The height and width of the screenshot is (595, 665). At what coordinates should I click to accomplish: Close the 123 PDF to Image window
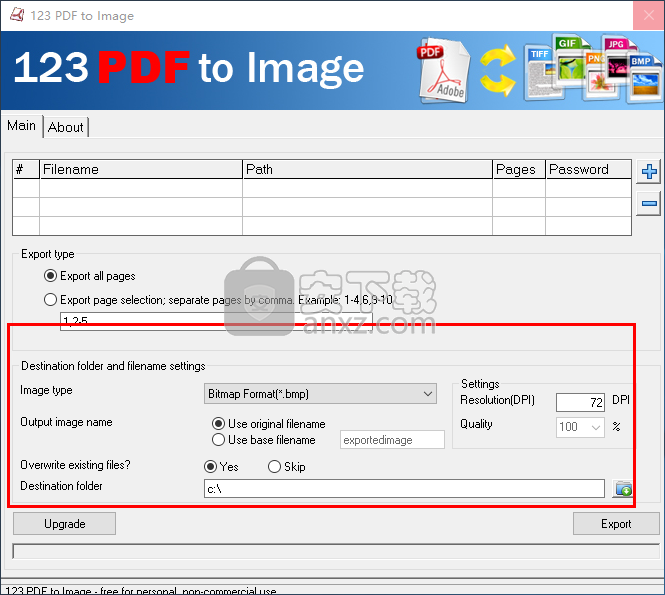click(648, 15)
